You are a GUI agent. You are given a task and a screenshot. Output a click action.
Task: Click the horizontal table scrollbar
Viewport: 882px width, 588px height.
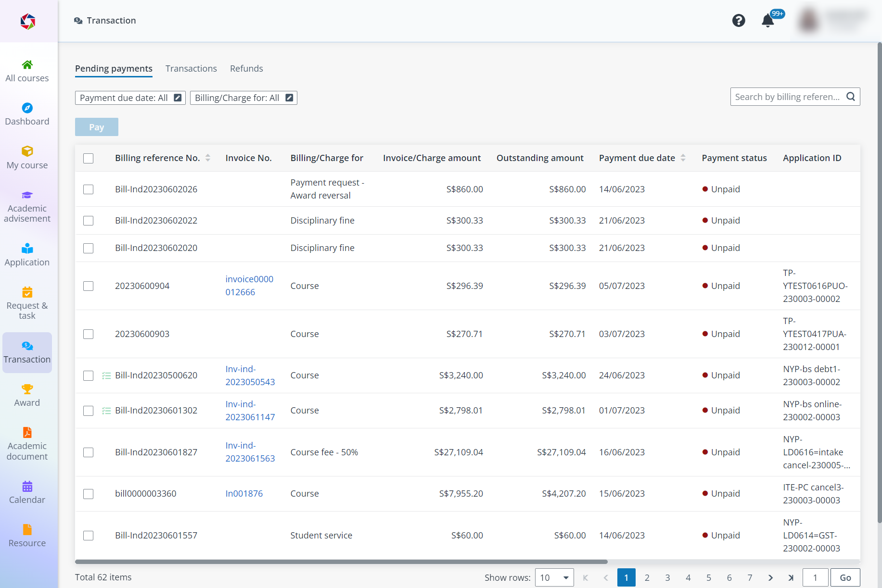click(x=341, y=562)
